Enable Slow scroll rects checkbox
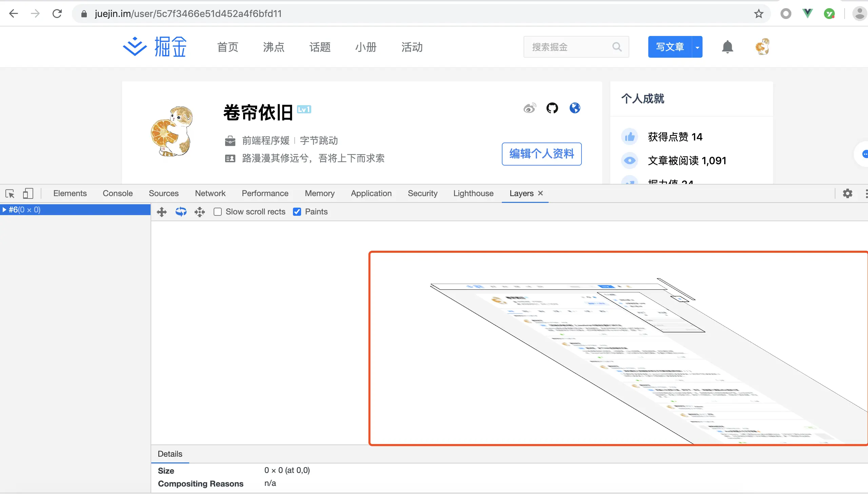The width and height of the screenshot is (868, 494). coord(218,212)
